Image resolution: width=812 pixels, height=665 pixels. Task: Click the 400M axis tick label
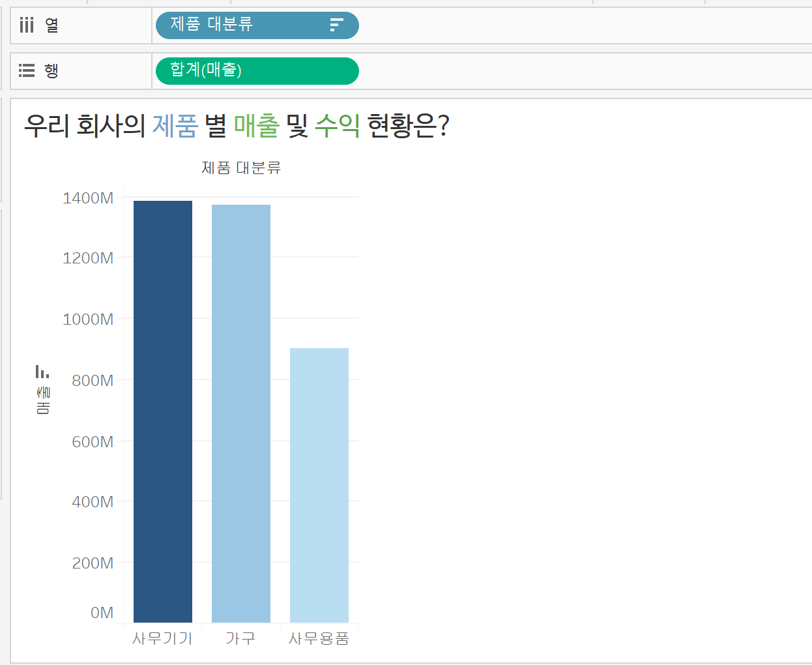(x=93, y=502)
